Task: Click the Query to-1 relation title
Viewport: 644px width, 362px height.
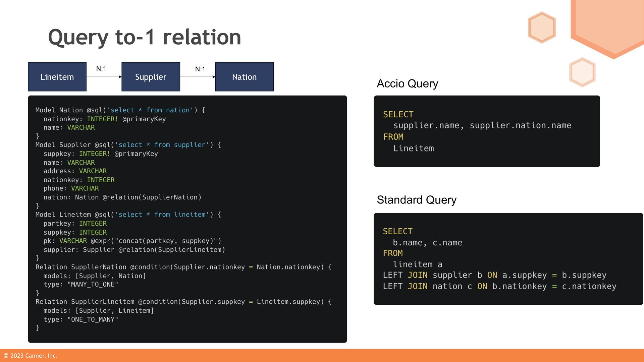Action: pos(145,37)
